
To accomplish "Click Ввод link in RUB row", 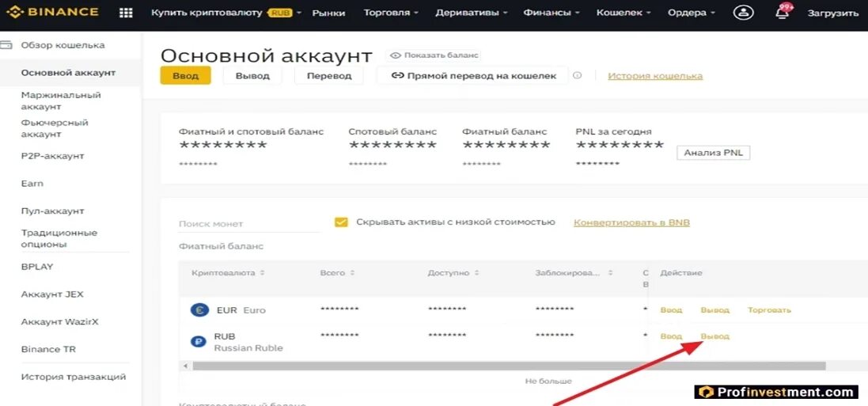I will [x=671, y=336].
